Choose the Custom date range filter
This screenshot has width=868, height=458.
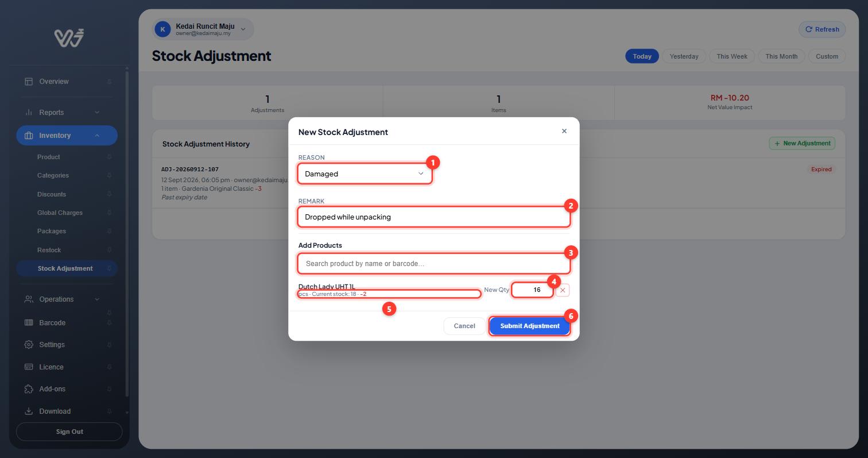tap(827, 56)
